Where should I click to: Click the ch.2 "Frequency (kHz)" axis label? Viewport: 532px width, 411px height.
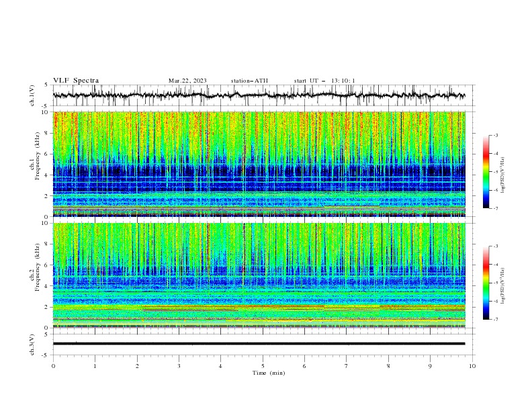pos(38,268)
